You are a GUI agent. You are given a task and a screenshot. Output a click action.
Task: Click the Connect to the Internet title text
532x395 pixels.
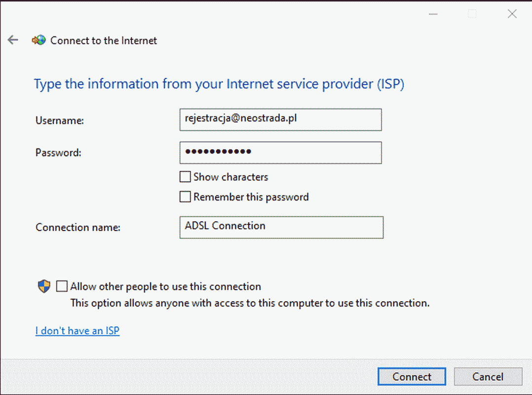tap(104, 40)
